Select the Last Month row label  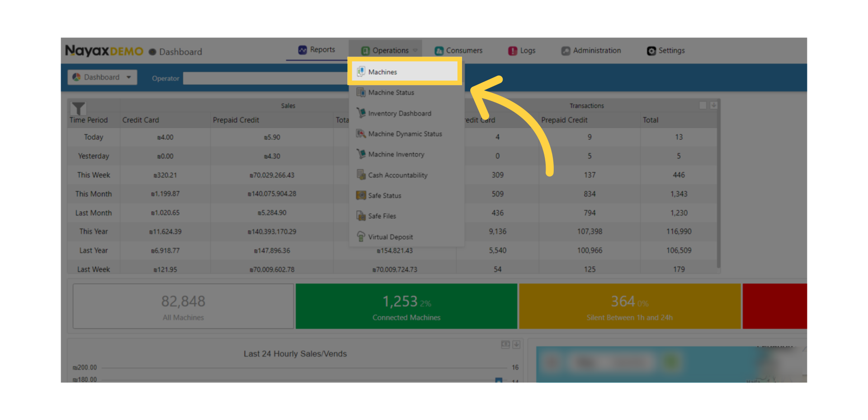(94, 213)
